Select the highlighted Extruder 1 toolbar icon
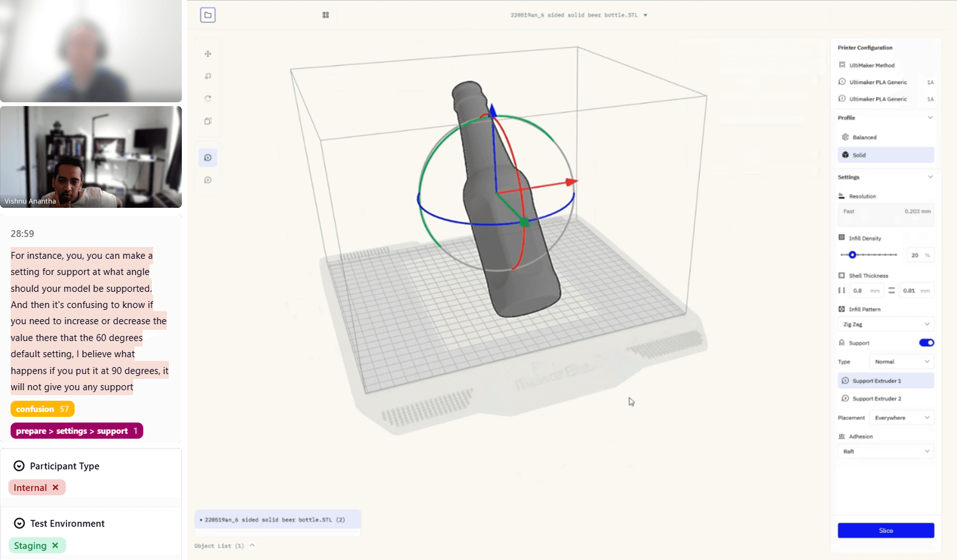The image size is (957, 560). pos(208,158)
